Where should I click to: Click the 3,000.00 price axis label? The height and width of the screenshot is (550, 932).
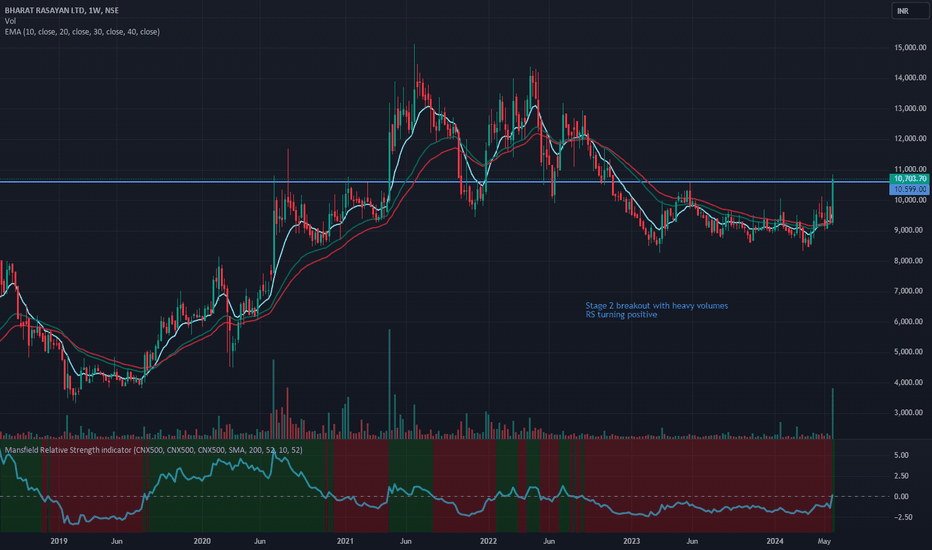910,413
